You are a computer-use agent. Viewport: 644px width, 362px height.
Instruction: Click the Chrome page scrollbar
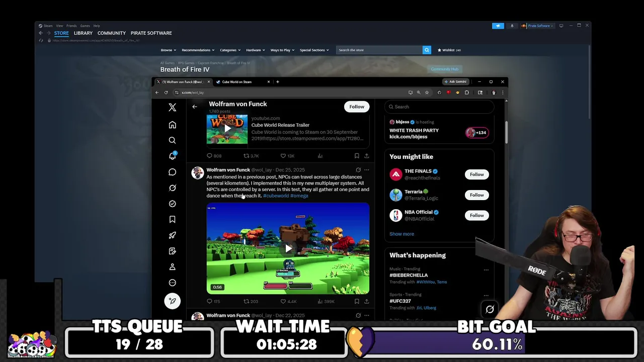click(506, 132)
